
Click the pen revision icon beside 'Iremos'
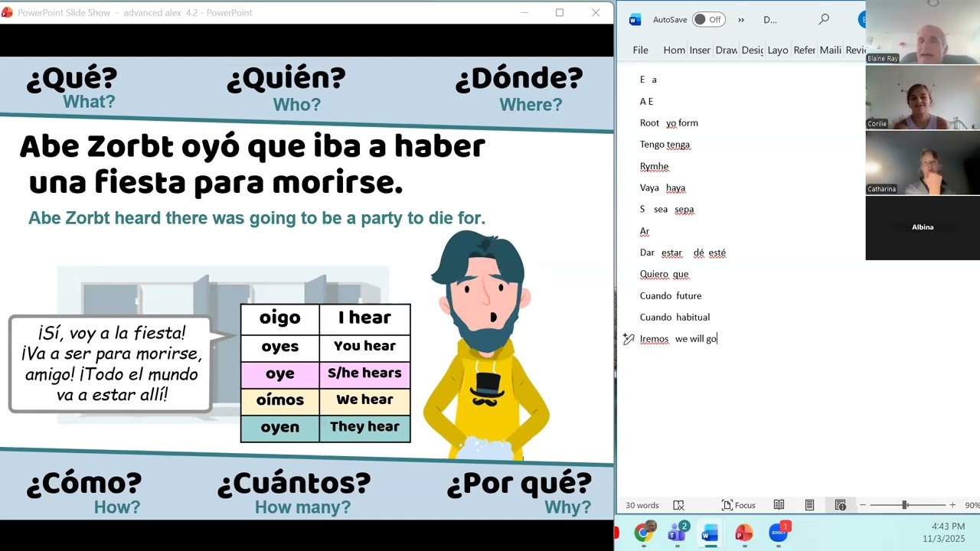(x=629, y=338)
